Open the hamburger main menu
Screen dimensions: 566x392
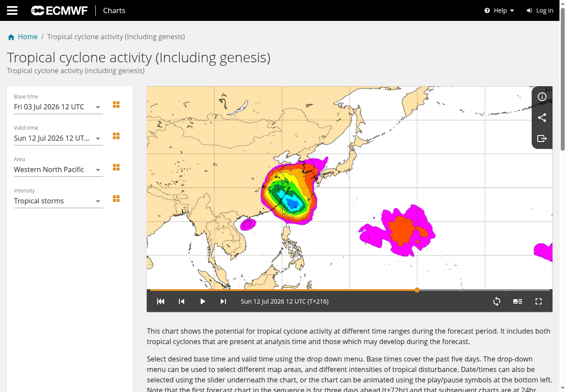click(x=12, y=10)
